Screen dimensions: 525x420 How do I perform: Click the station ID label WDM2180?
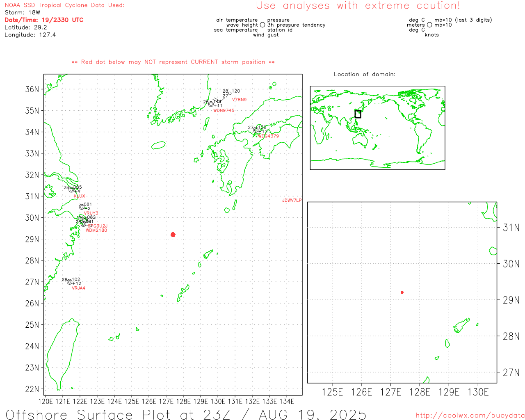click(x=96, y=230)
